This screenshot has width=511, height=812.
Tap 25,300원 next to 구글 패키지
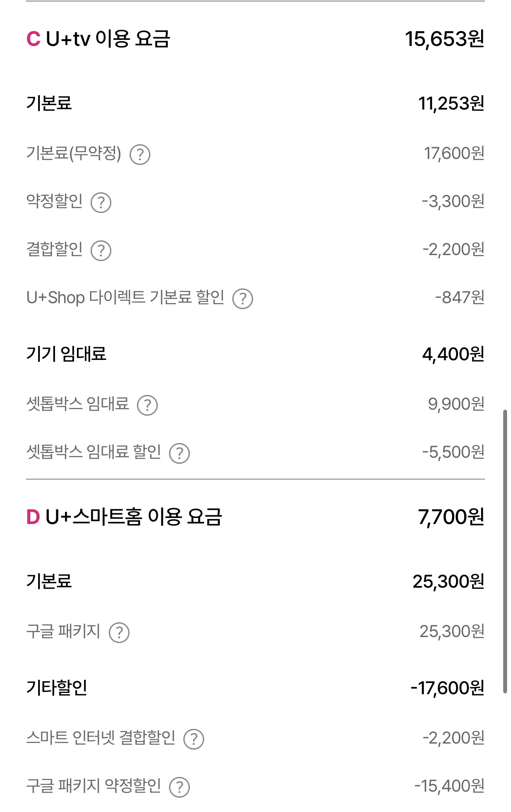(x=452, y=632)
